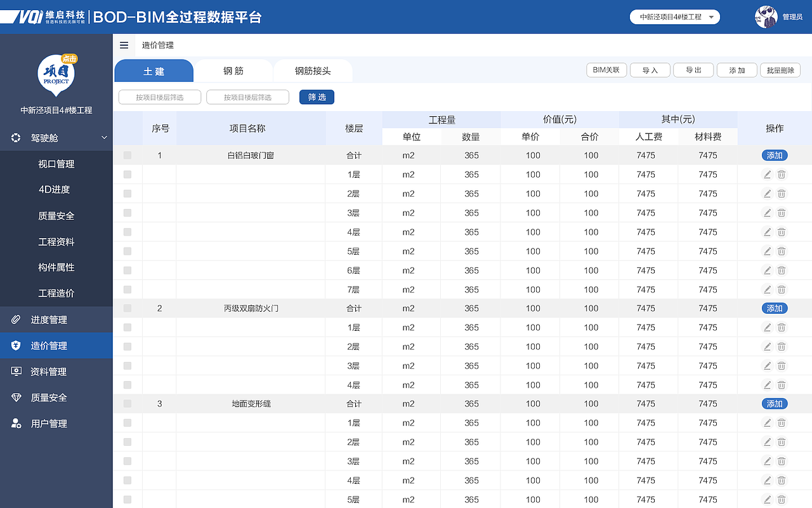This screenshot has height=508, width=812.
Task: Open the 钢筋接头 tab
Action: 313,71
